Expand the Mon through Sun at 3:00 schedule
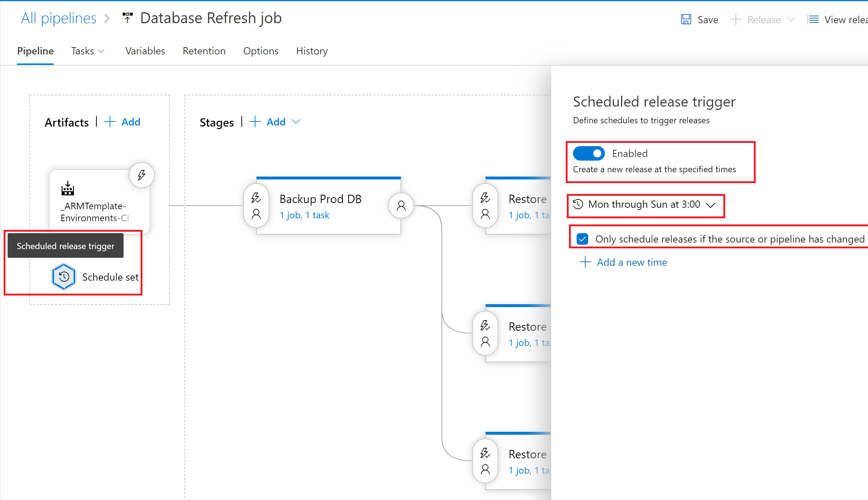This screenshot has height=500, width=868. [710, 205]
